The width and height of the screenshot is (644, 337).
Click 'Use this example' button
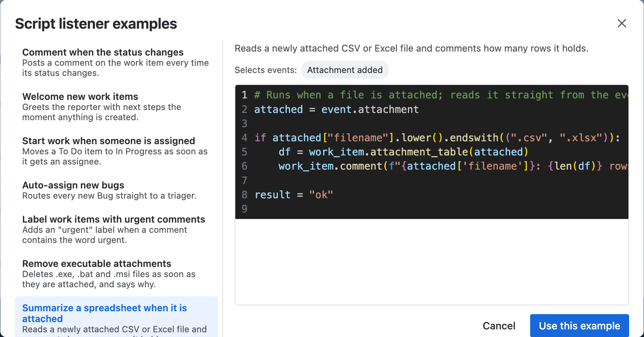tap(579, 326)
